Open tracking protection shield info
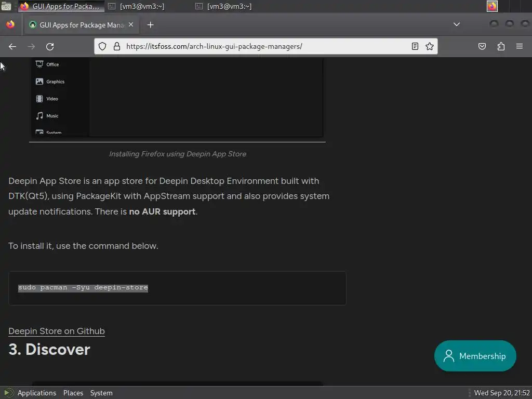 coord(102,46)
